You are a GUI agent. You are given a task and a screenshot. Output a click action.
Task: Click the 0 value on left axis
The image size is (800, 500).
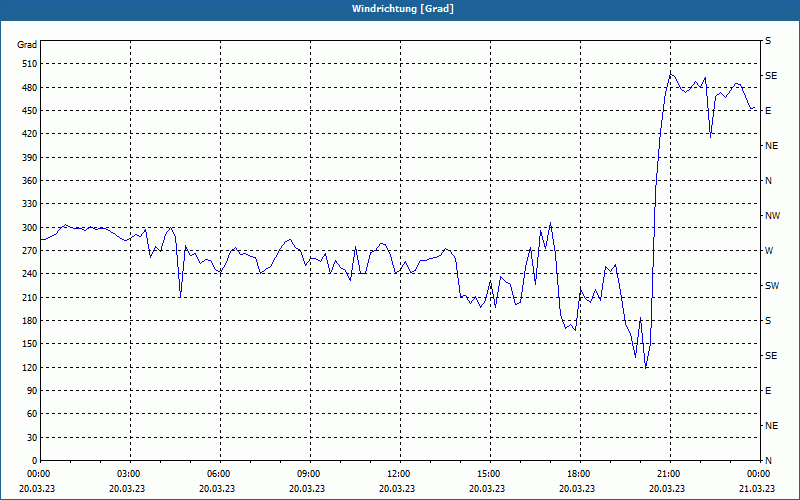click(x=35, y=461)
